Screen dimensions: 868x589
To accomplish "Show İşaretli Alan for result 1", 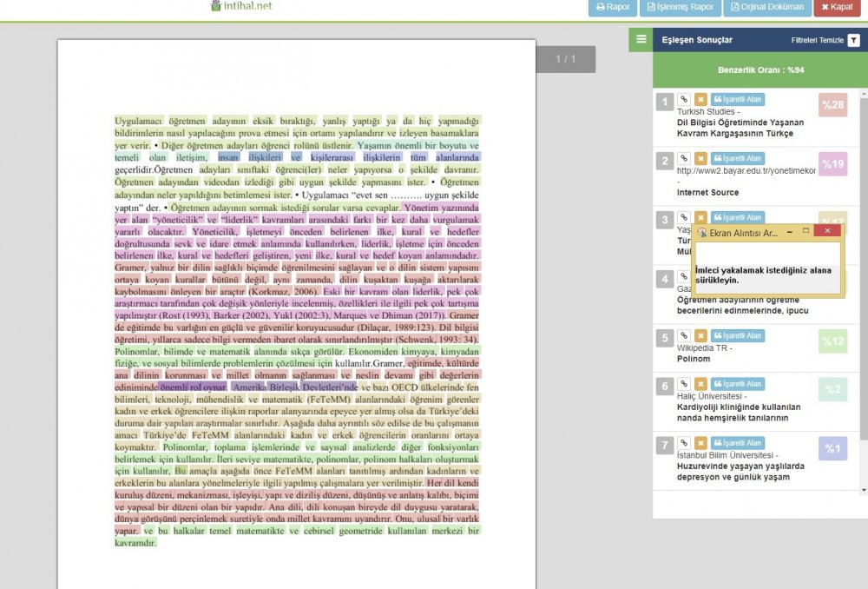I will [x=737, y=100].
